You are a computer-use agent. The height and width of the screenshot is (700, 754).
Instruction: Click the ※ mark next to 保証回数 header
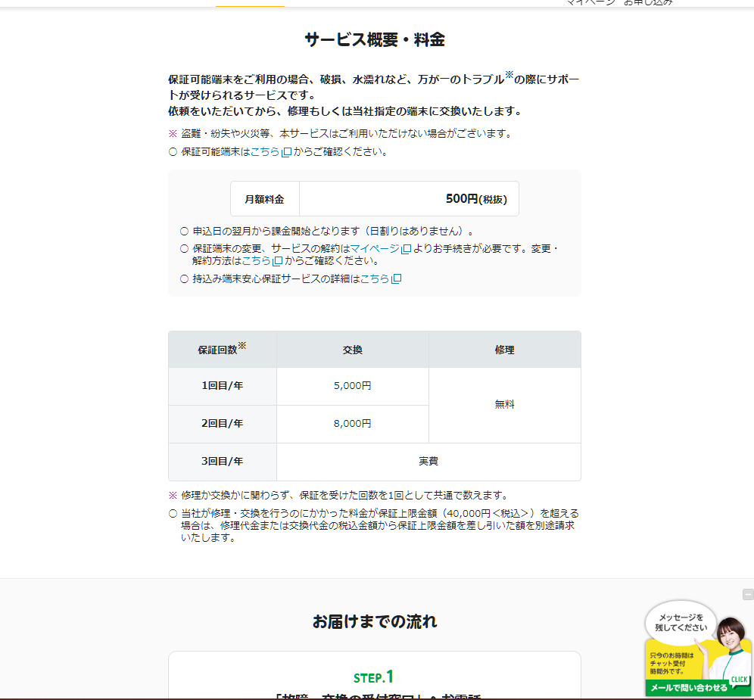click(x=242, y=346)
